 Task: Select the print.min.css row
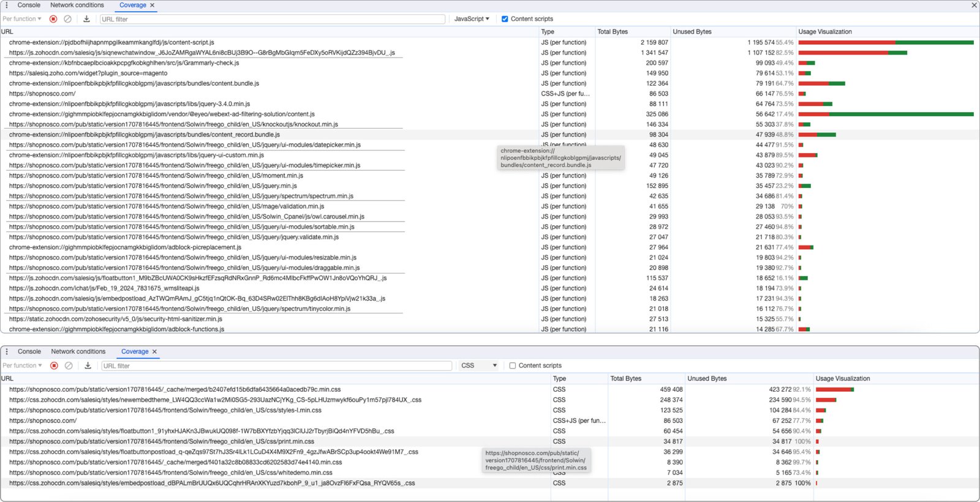point(490,441)
